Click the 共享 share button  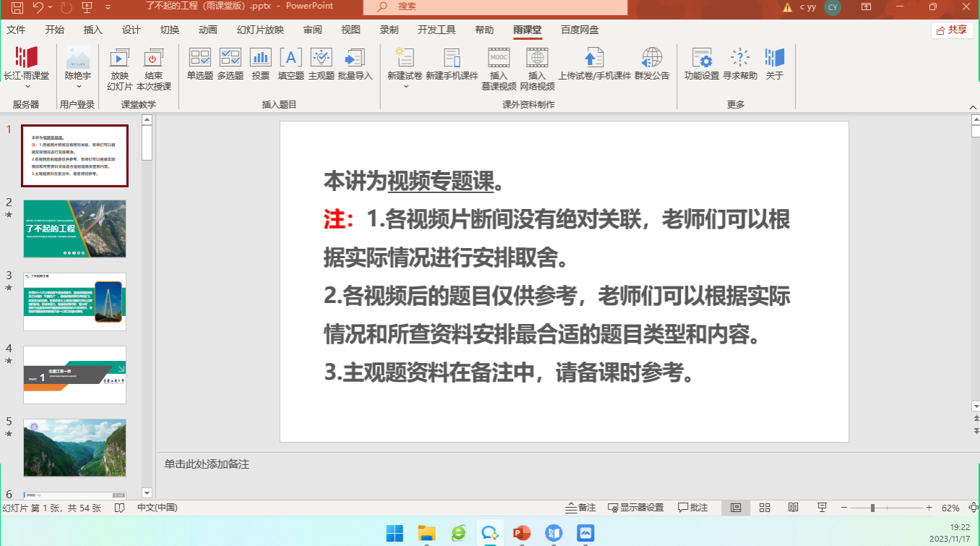point(952,30)
